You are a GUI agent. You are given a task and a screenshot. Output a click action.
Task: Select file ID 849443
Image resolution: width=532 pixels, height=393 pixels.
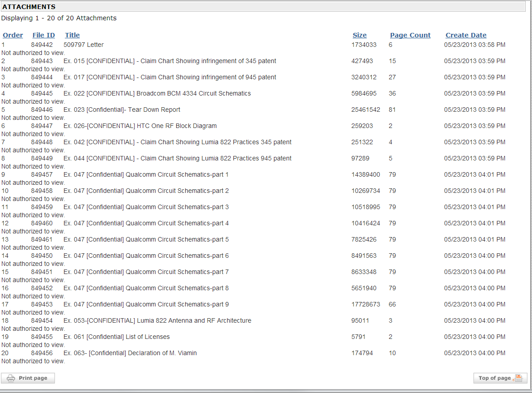click(42, 61)
